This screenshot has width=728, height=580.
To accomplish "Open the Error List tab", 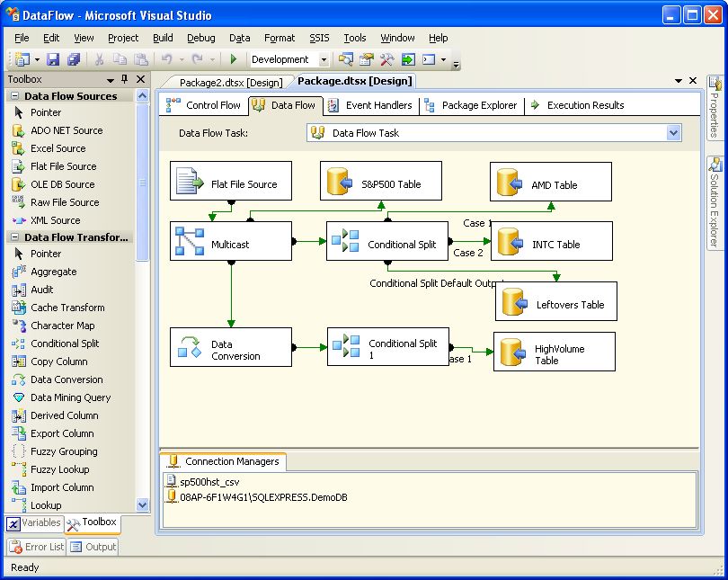I will point(36,547).
